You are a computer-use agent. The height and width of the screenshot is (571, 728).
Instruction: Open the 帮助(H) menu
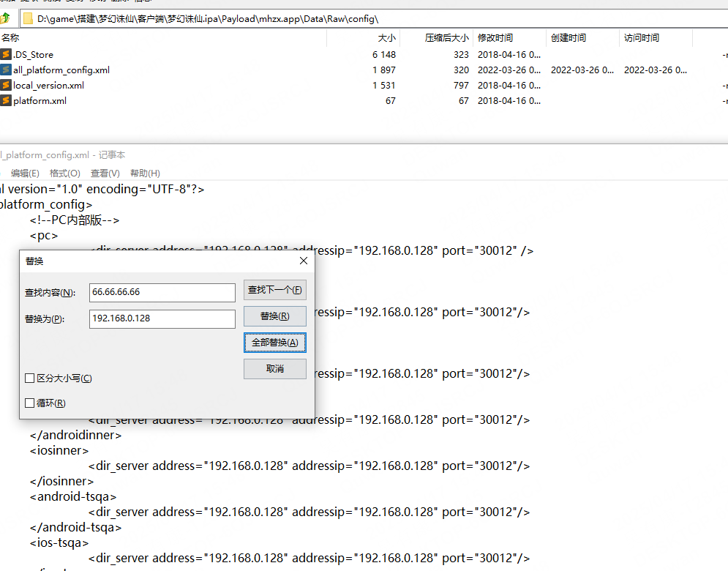point(145,173)
